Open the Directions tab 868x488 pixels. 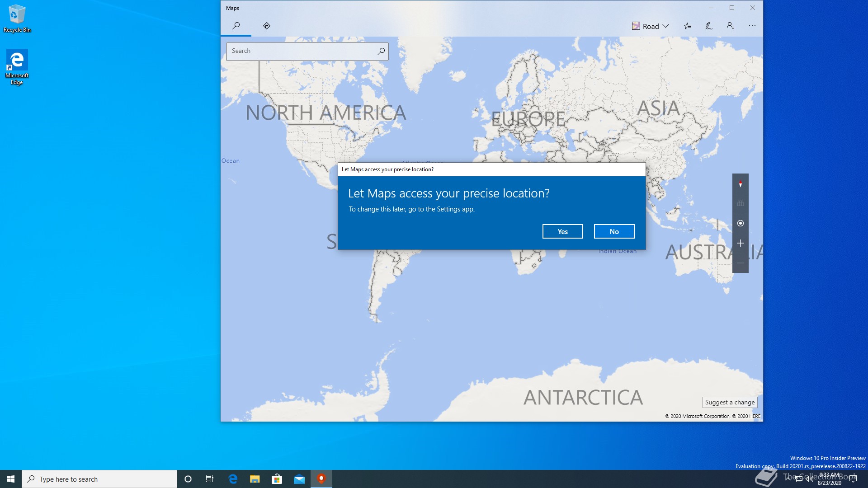[267, 26]
